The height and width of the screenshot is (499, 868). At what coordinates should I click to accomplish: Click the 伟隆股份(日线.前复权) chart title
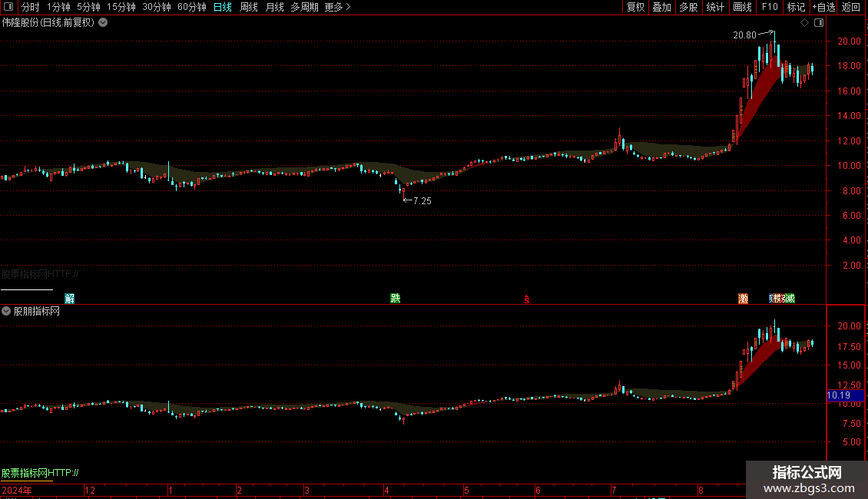pos(48,23)
